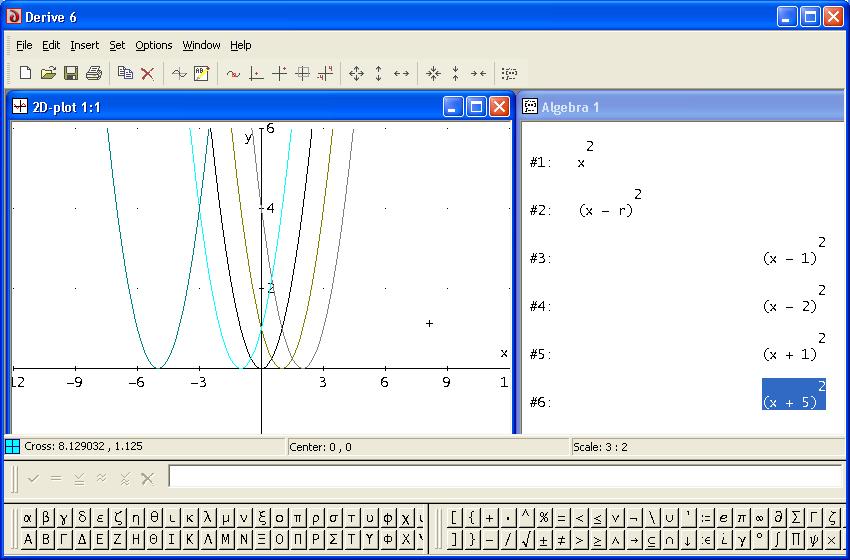
Task: Open a file with the Open folder icon
Action: click(48, 73)
